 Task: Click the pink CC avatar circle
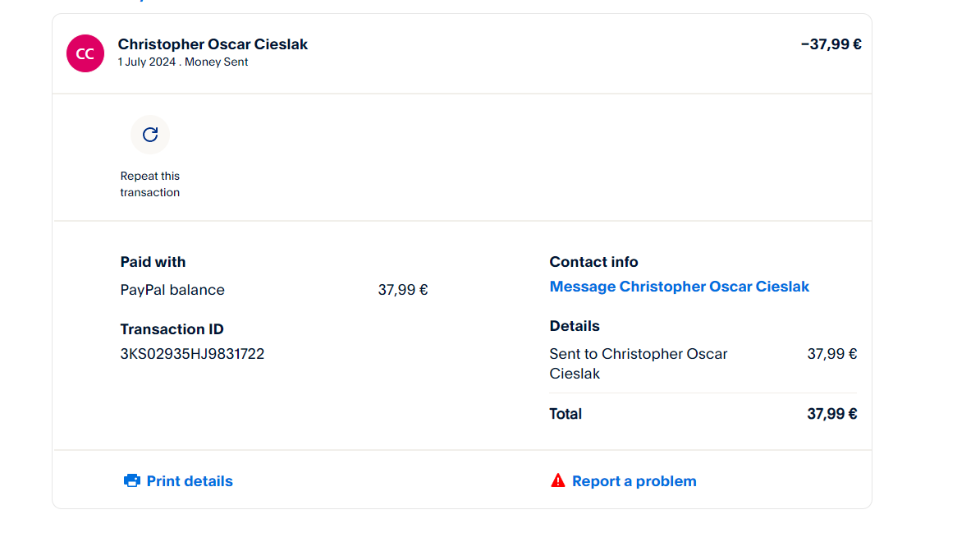[85, 53]
